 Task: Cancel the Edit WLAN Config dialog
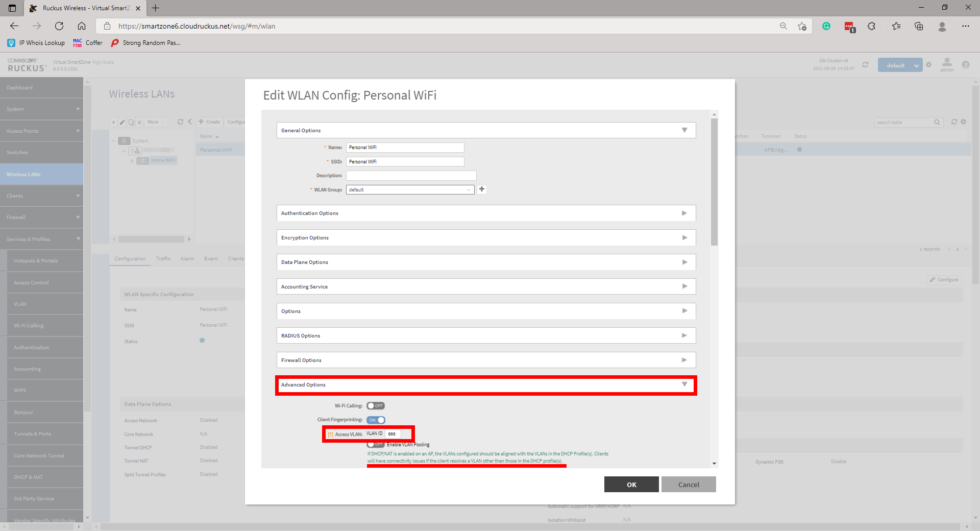(x=688, y=485)
